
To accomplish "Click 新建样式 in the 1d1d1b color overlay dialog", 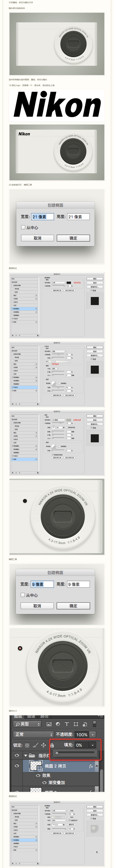I will point(95,287).
